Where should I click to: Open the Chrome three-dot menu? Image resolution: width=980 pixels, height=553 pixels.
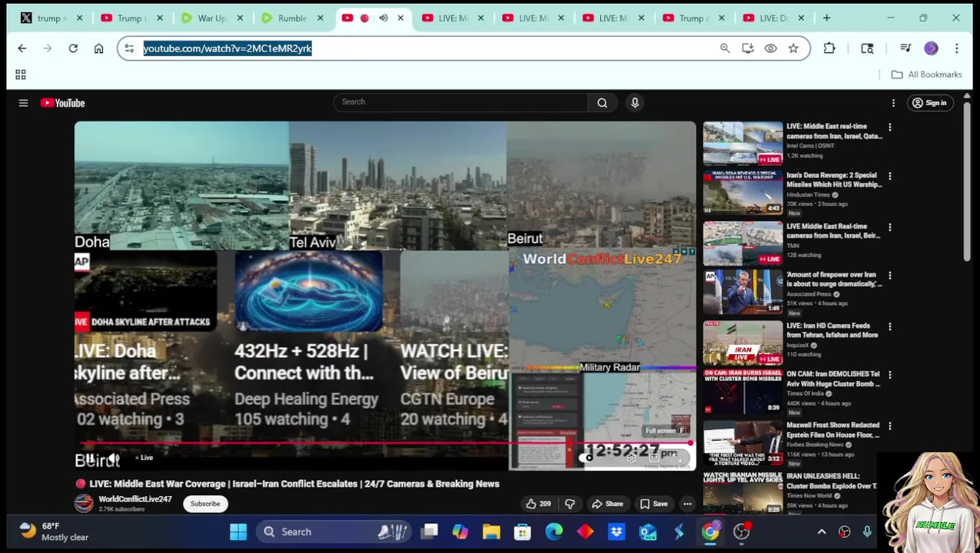tap(957, 48)
